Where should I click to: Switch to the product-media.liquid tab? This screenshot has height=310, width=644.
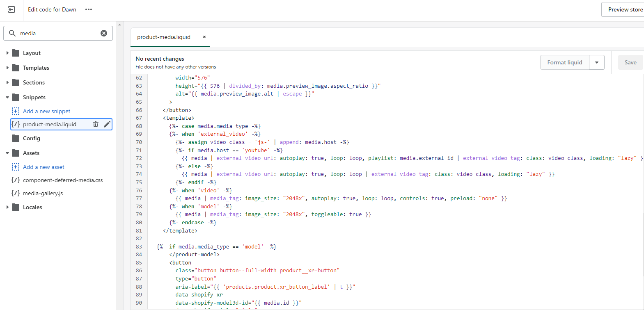pos(164,37)
